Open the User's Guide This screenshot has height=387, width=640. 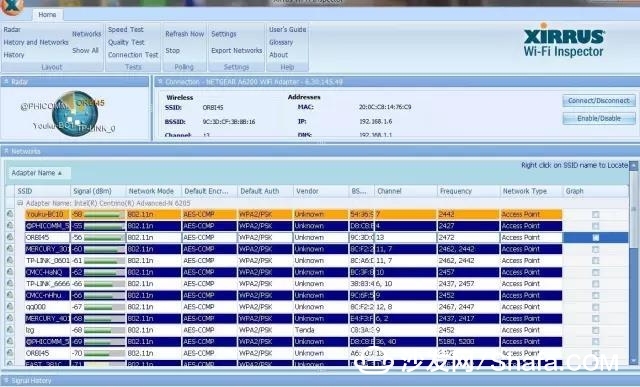point(287,29)
